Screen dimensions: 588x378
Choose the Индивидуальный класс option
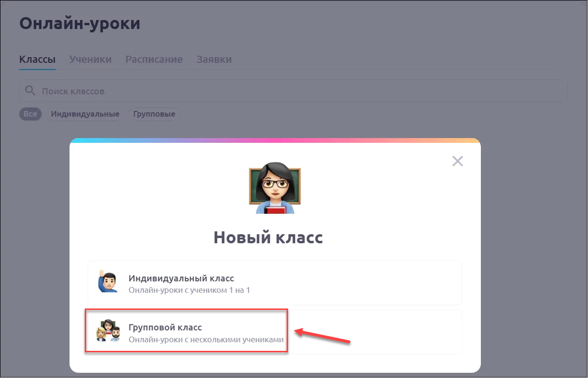click(x=275, y=283)
